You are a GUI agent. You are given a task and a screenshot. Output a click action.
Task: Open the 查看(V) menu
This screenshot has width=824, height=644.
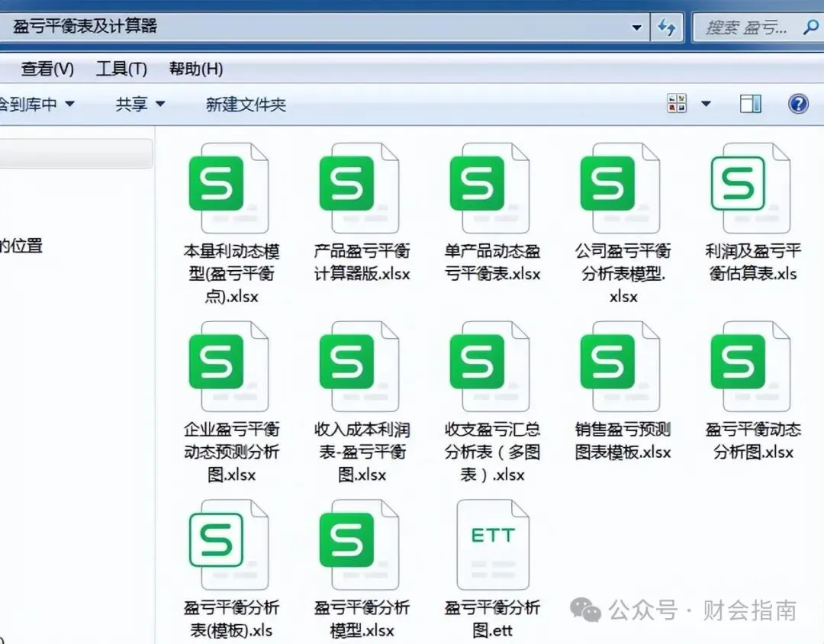tap(47, 69)
